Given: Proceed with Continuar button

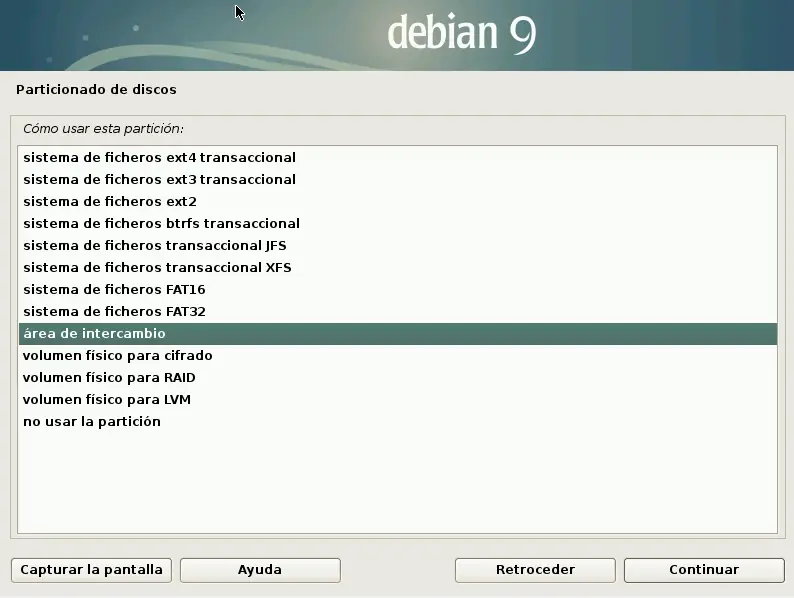Looking at the screenshot, I should [704, 570].
